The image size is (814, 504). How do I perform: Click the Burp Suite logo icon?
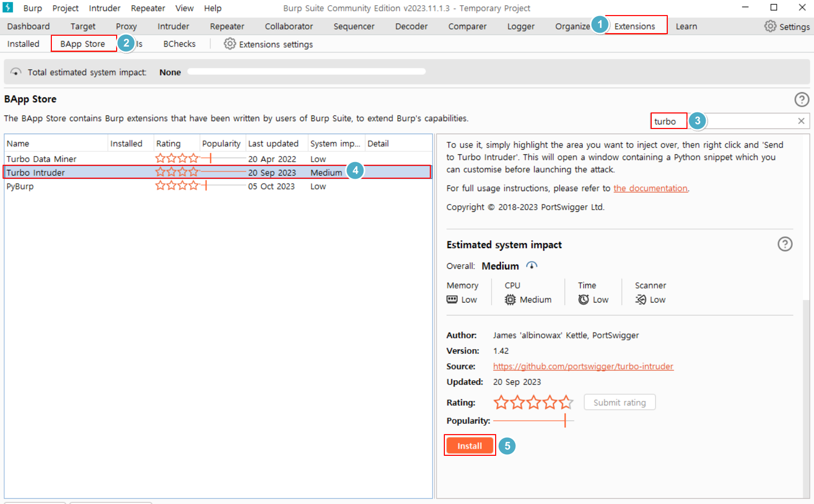[8, 7]
